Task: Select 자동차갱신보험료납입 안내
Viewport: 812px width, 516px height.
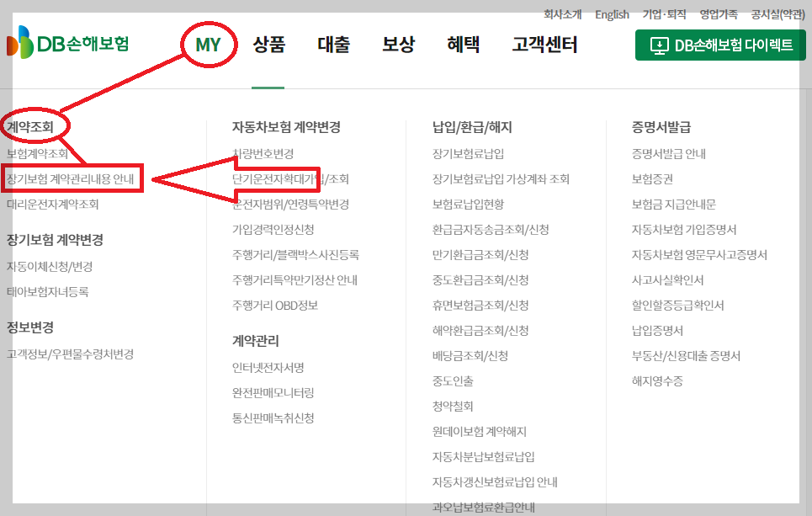Action: coord(495,482)
